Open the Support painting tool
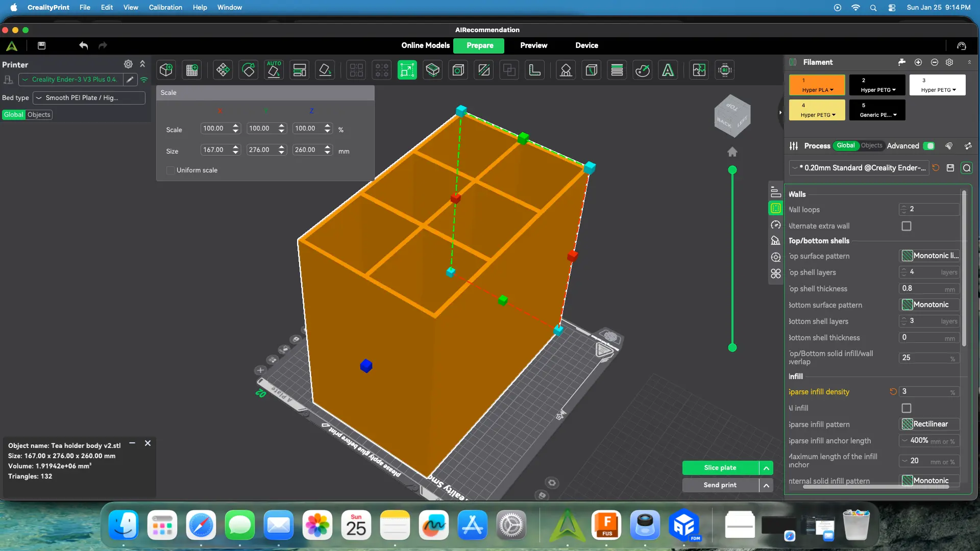The image size is (980, 551). point(566,70)
